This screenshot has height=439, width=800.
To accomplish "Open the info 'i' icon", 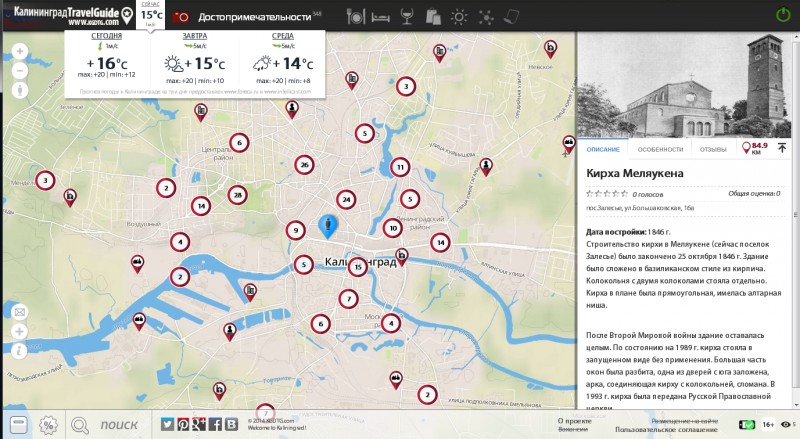I will (19, 351).
